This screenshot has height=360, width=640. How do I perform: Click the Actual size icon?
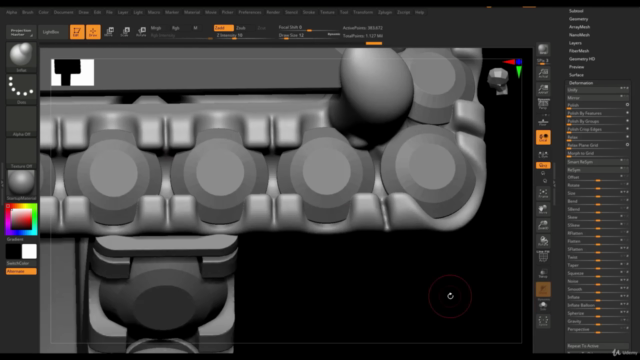tap(543, 73)
